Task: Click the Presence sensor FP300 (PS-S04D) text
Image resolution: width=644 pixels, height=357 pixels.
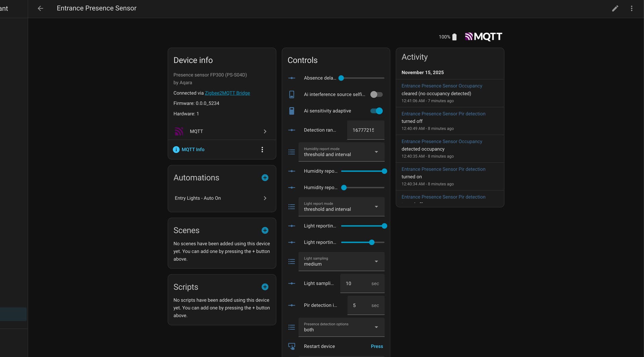Action: [210, 75]
